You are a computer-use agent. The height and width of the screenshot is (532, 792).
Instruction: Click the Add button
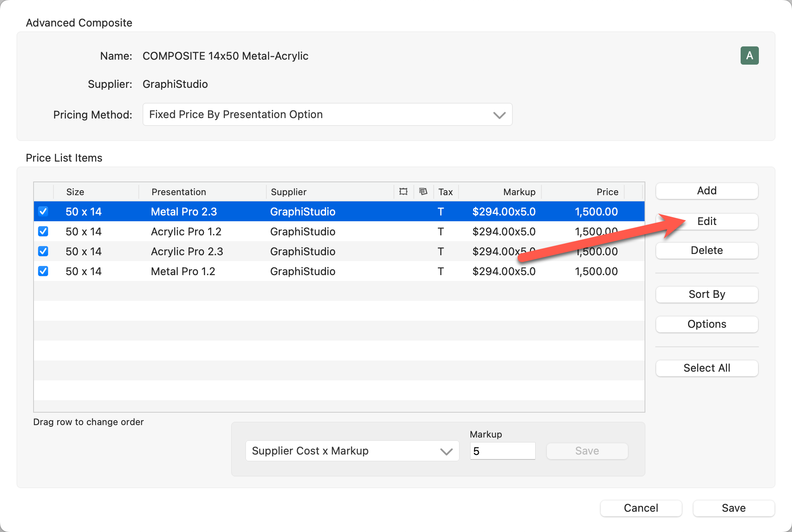(x=707, y=191)
